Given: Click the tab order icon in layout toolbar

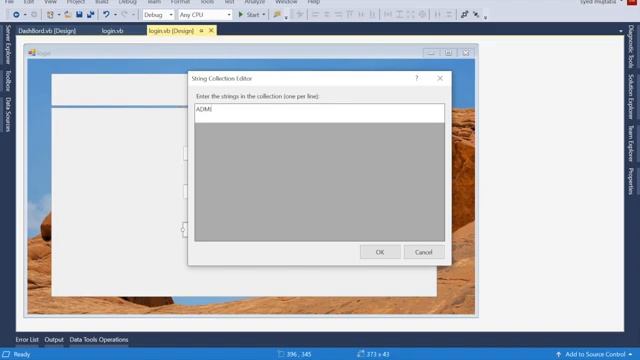Looking at the screenshot, I should pyautogui.click(x=464, y=15).
